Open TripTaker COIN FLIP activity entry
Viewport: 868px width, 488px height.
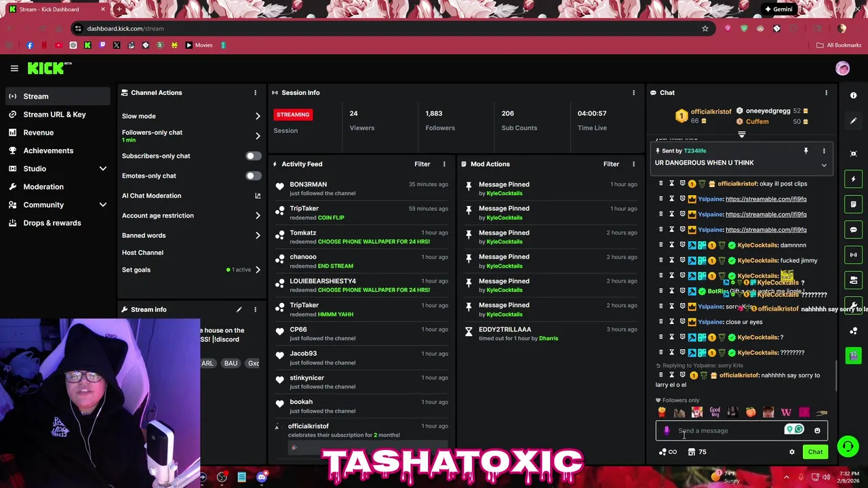361,213
